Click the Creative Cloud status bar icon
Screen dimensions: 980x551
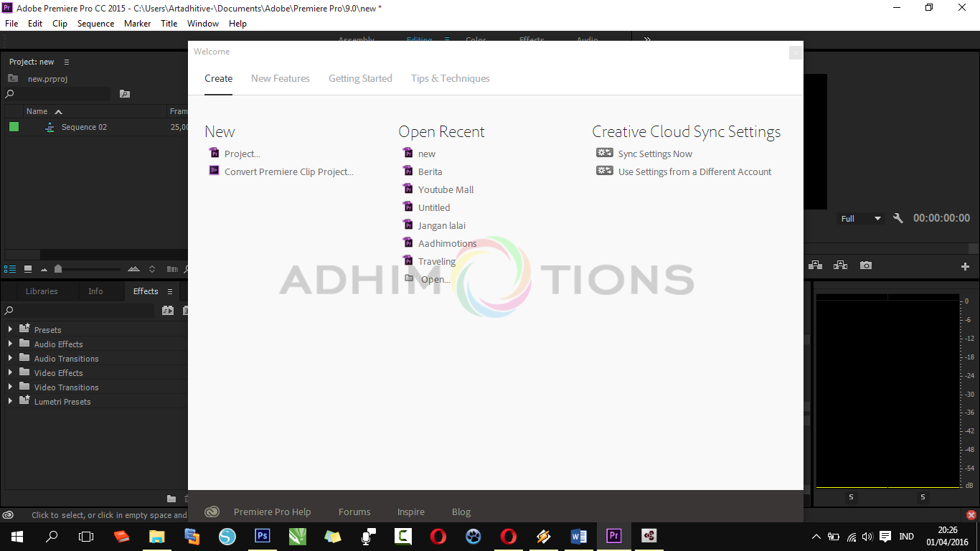[x=7, y=515]
